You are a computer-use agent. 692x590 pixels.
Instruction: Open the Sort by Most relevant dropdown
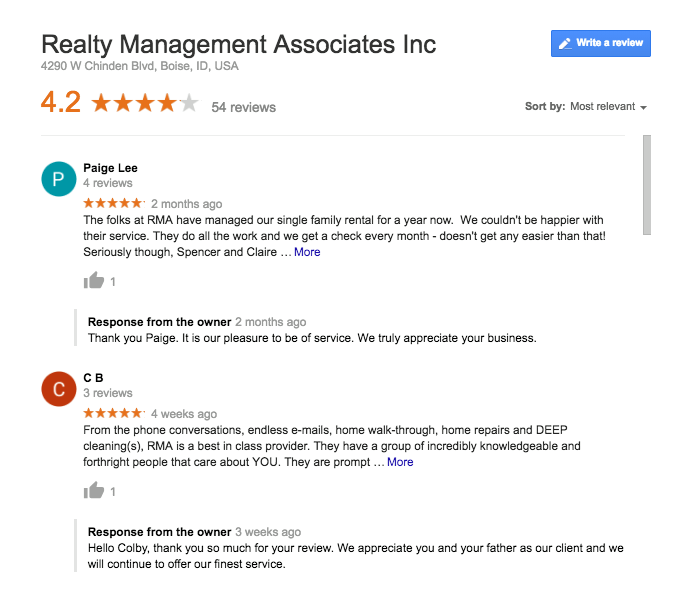(x=608, y=107)
